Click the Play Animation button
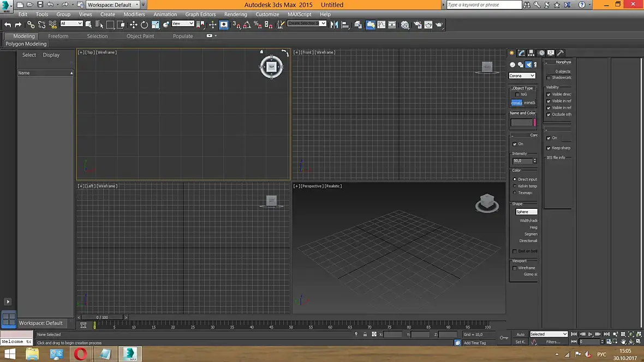This screenshot has height=362, width=644. (590, 334)
